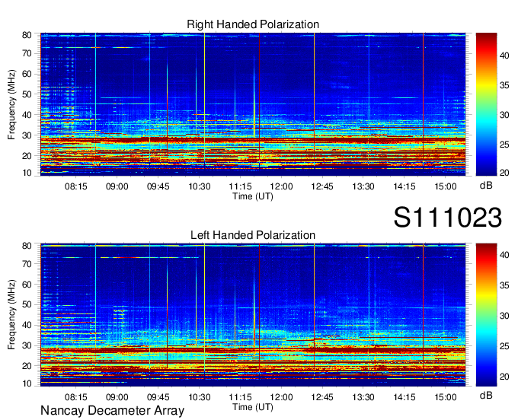Click the 08:15 tick under Left Handed plot
Screen dimensions: 518x420
(76, 397)
